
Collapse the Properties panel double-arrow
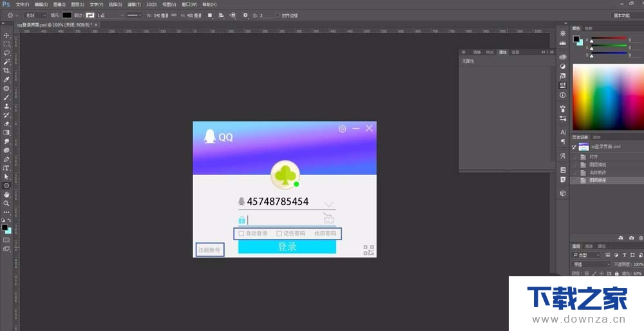(x=543, y=52)
